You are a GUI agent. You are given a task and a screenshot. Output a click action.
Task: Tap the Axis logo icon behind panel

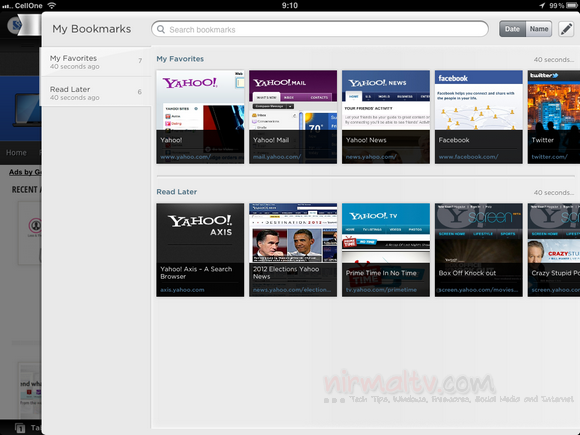coord(16,25)
